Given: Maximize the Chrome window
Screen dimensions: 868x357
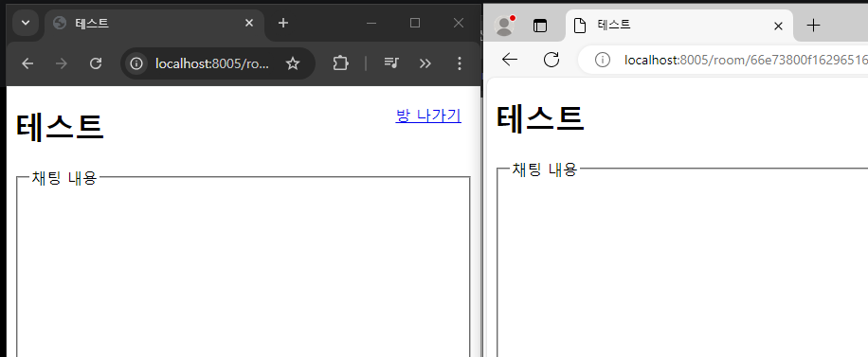Looking at the screenshot, I should coord(415,24).
